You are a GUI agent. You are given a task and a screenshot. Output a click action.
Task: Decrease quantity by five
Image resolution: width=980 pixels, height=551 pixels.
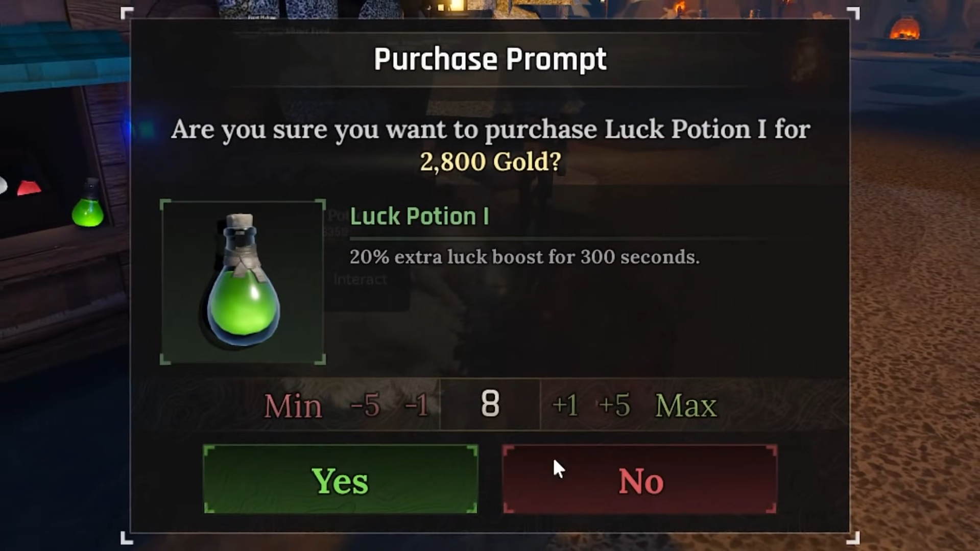point(365,406)
